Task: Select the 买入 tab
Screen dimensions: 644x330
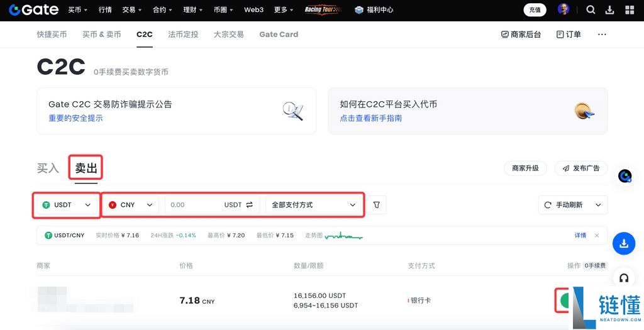Action: click(48, 168)
